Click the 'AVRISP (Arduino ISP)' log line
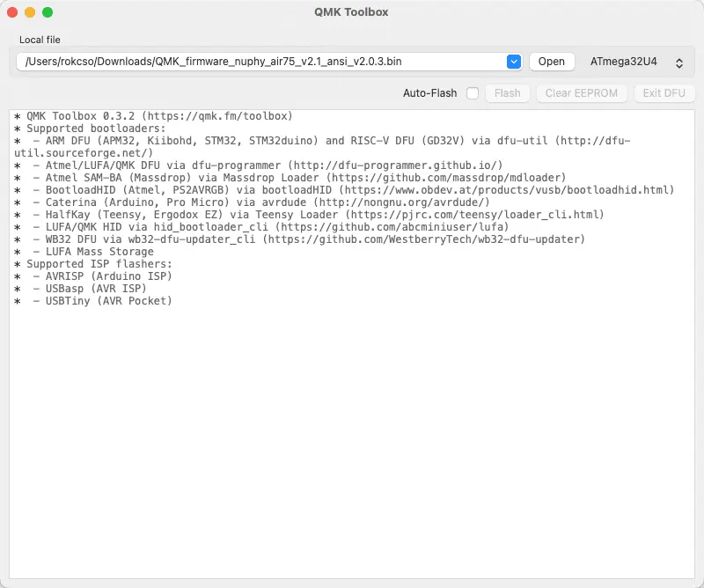This screenshot has height=588, width=704. pyautogui.click(x=93, y=276)
